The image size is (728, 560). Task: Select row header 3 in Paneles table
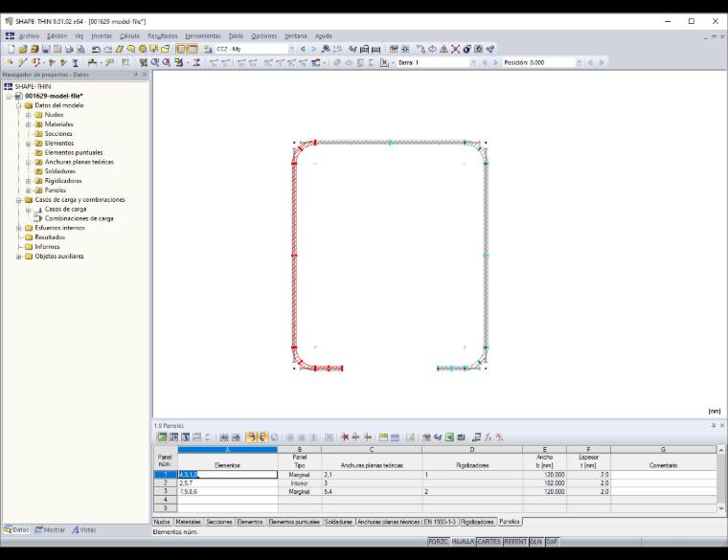[x=166, y=491]
